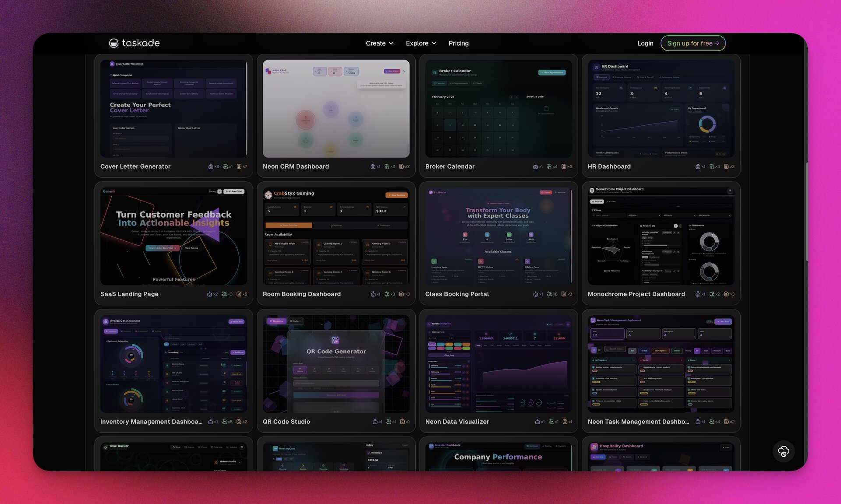
Task: Click the automations flow icon on Neon CRM Dashboard
Action: click(387, 166)
